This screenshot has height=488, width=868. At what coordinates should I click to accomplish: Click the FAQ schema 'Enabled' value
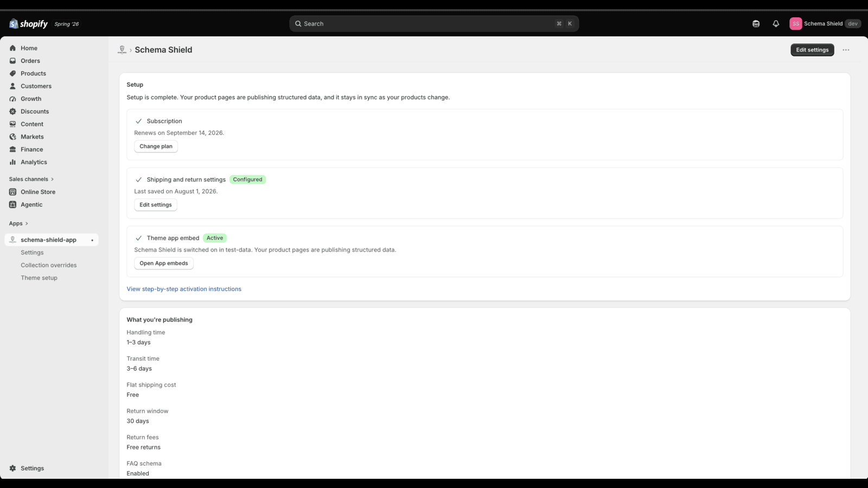coord(138,473)
